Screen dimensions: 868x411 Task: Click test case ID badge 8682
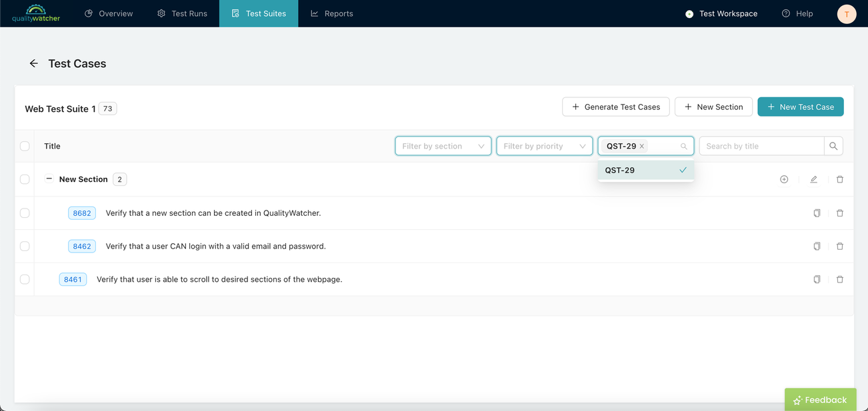[x=82, y=213]
